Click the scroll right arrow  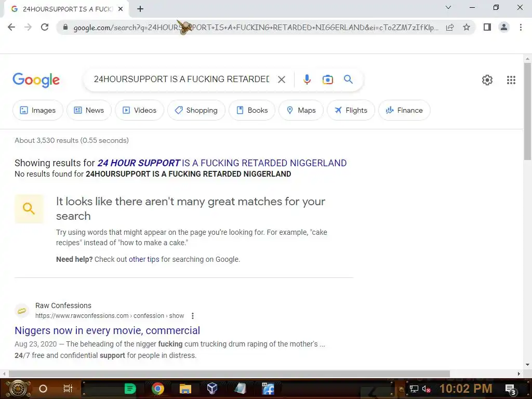pos(519,374)
